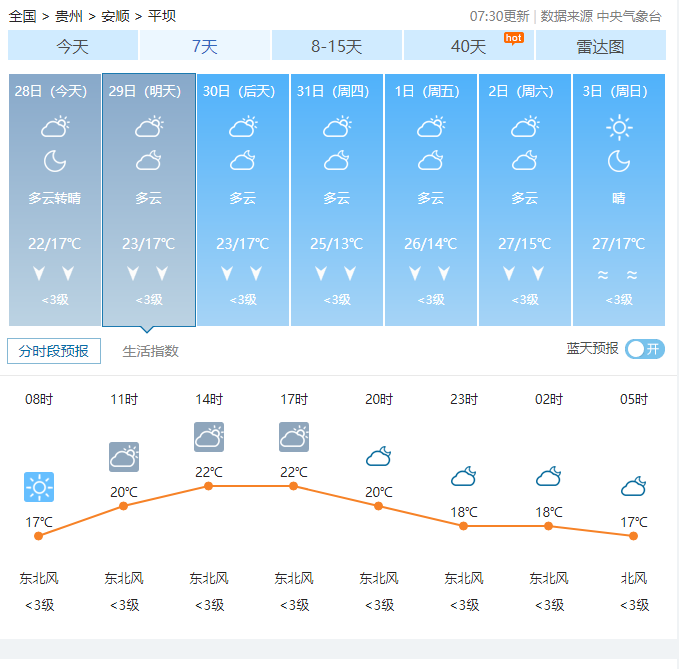Open the 雷达图 tab
The image size is (679, 669).
click(601, 45)
